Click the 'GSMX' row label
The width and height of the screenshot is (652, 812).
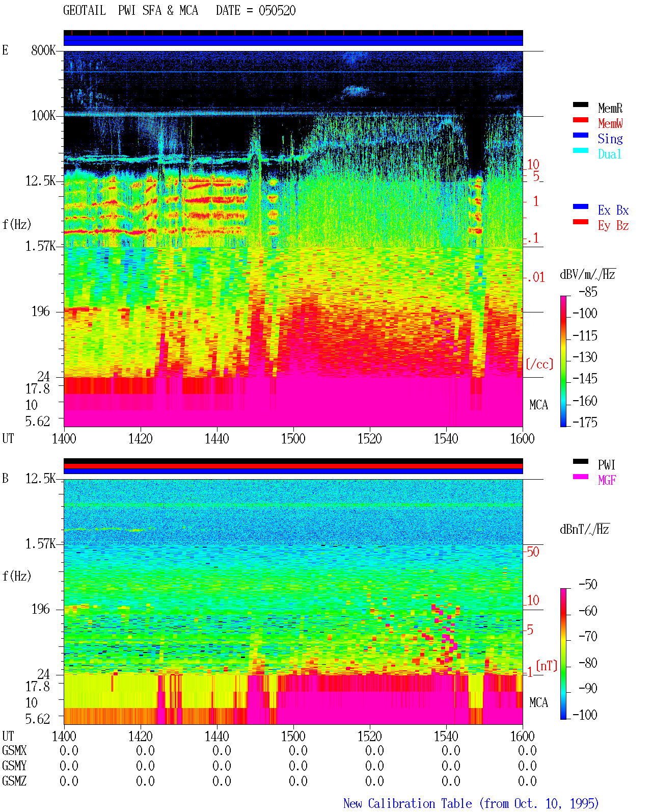[x=14, y=750]
